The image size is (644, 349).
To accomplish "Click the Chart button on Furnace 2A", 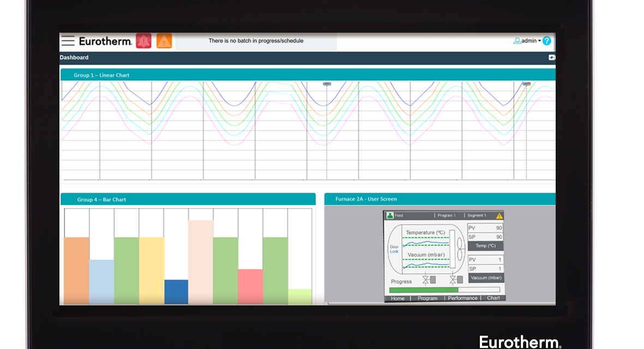I will click(493, 298).
